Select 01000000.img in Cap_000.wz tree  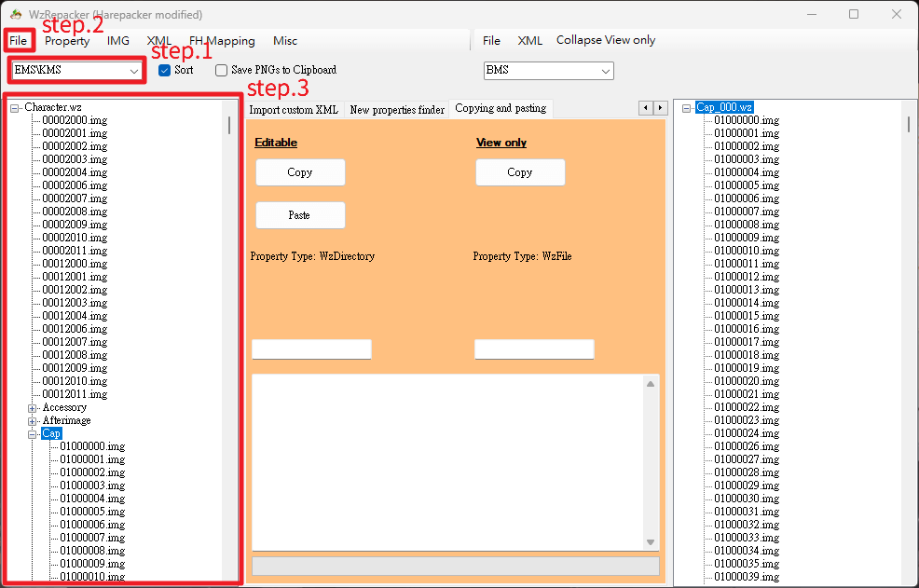pyautogui.click(x=746, y=120)
